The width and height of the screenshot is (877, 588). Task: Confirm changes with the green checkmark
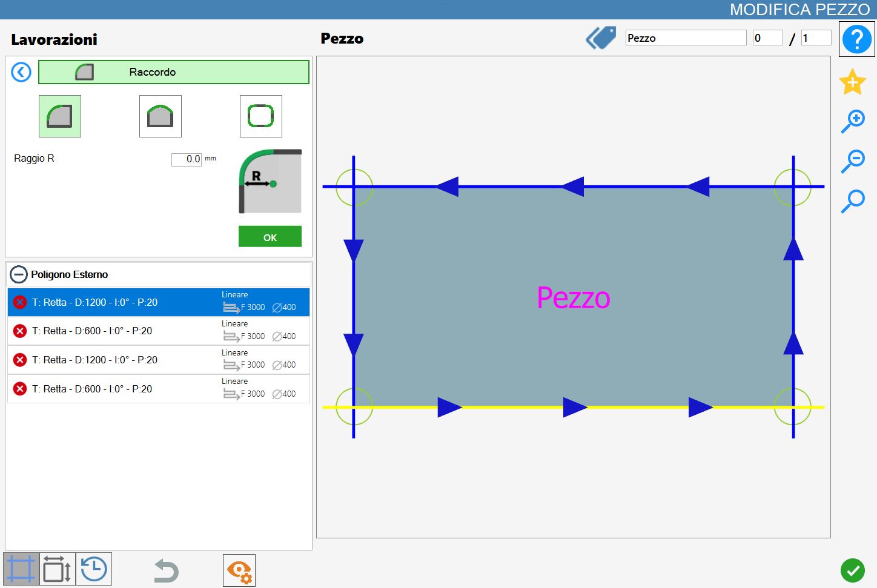[853, 570]
